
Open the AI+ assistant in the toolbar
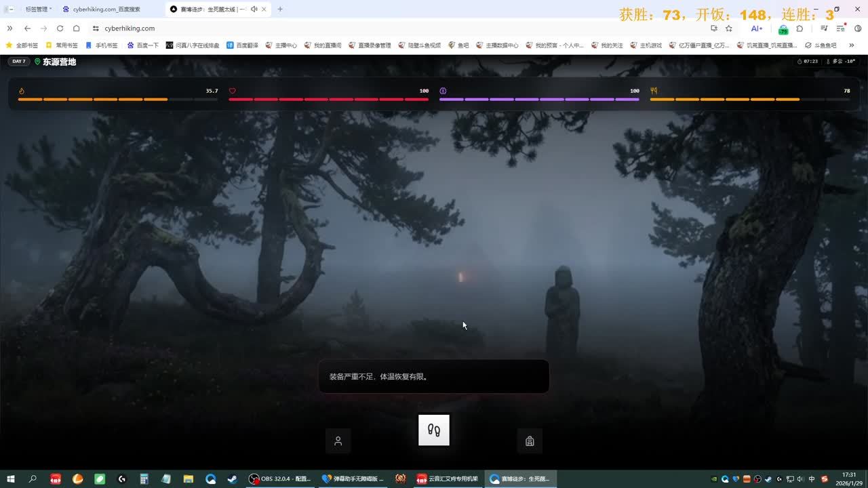pyautogui.click(x=757, y=28)
